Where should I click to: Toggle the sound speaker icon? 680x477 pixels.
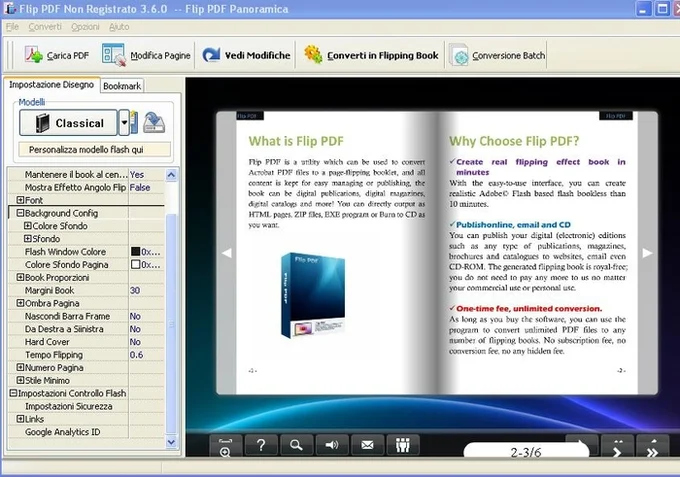click(x=332, y=445)
